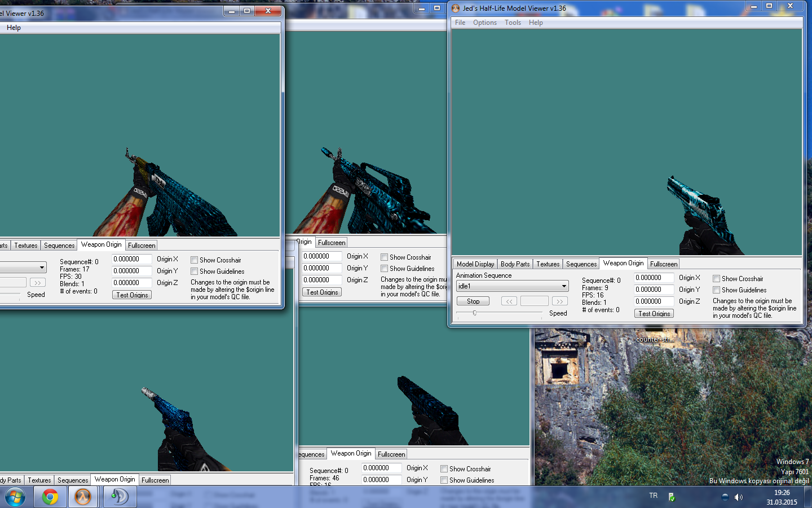Step forward a frame in Deagle window
This screenshot has height=508, width=812.
(559, 301)
